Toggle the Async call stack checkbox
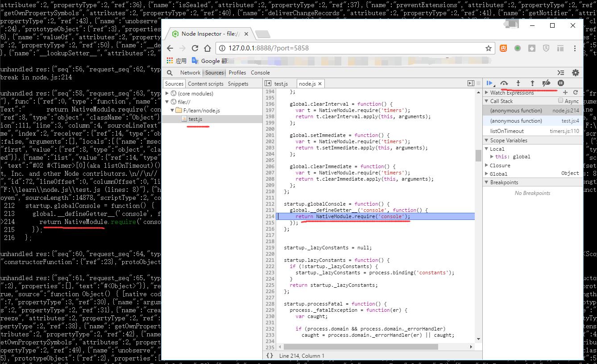 click(x=561, y=101)
